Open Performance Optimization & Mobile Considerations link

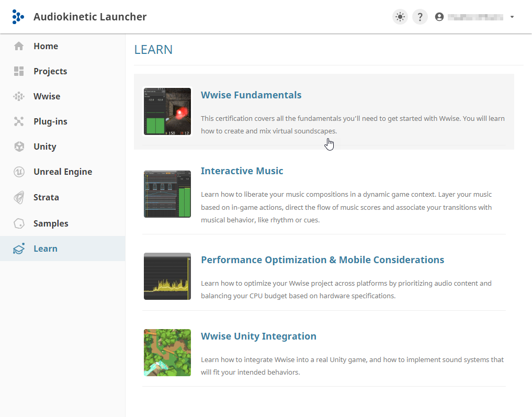[x=322, y=260]
